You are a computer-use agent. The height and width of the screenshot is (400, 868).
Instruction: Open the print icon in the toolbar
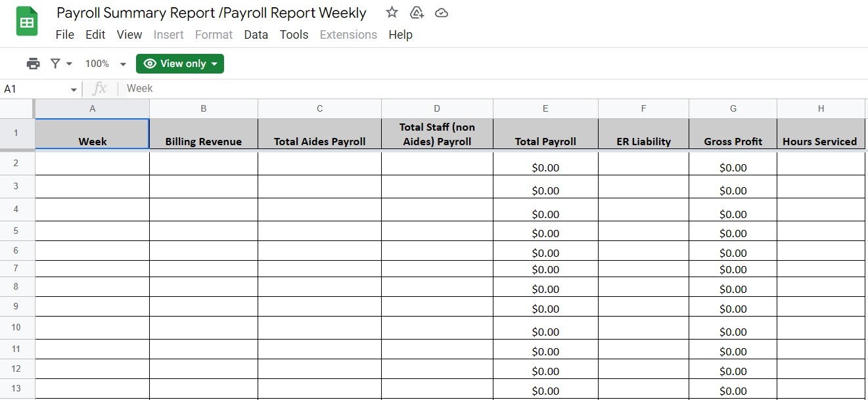point(33,63)
